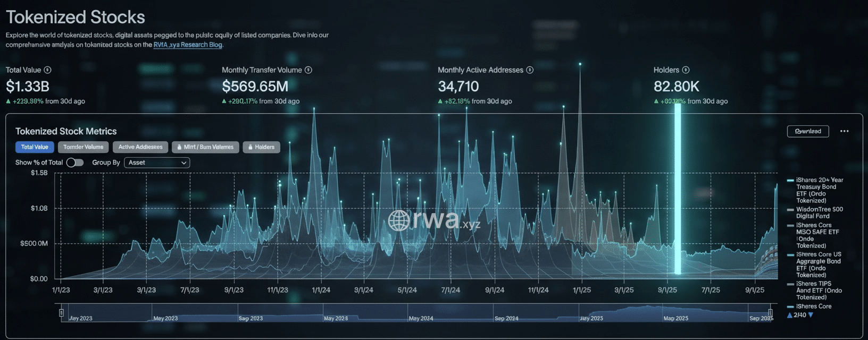Click the rwa.xyz globe logo watermark
This screenshot has width=868, height=340.
(x=399, y=220)
